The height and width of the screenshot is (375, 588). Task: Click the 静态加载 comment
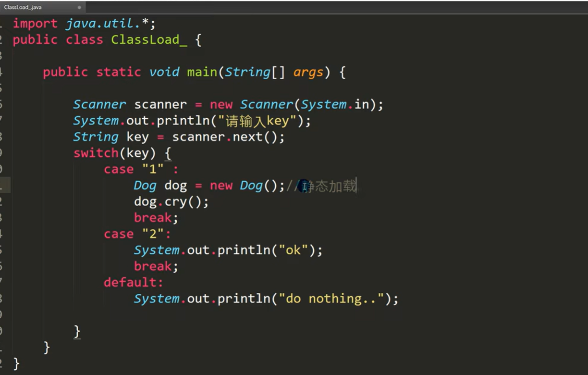(x=322, y=186)
